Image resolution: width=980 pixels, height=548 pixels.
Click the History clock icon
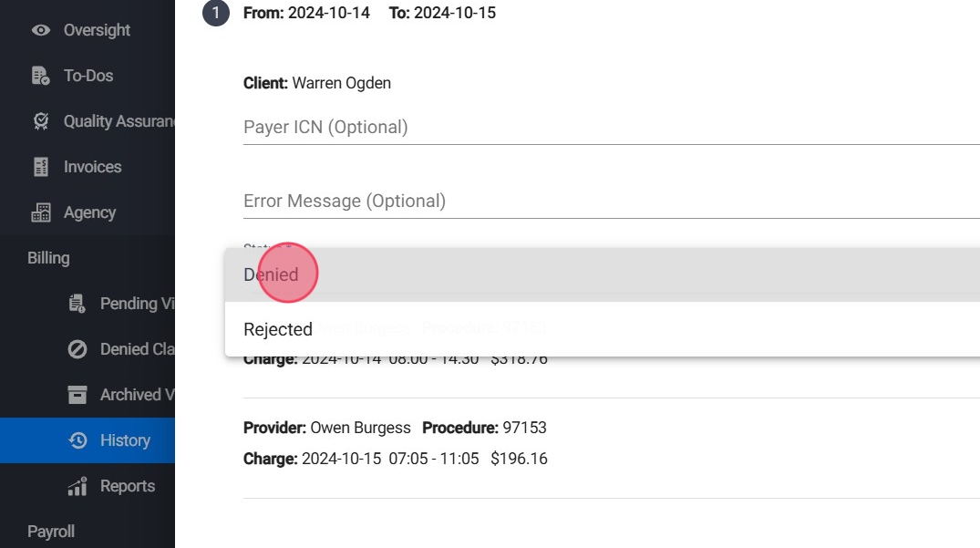point(77,440)
